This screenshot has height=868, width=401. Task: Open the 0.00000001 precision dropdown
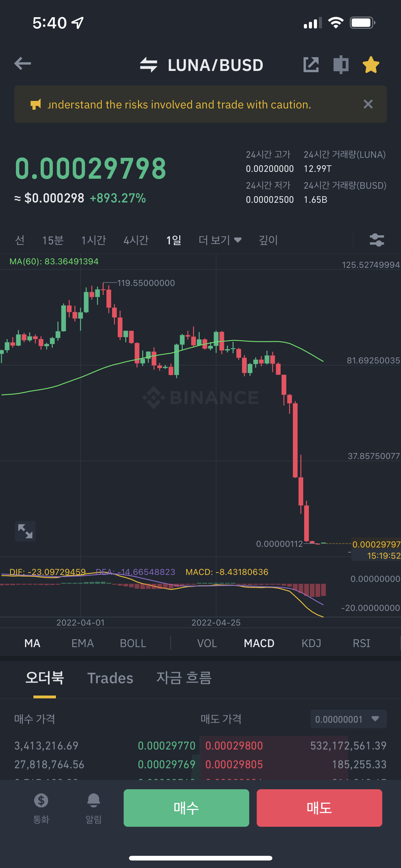pyautogui.click(x=348, y=719)
